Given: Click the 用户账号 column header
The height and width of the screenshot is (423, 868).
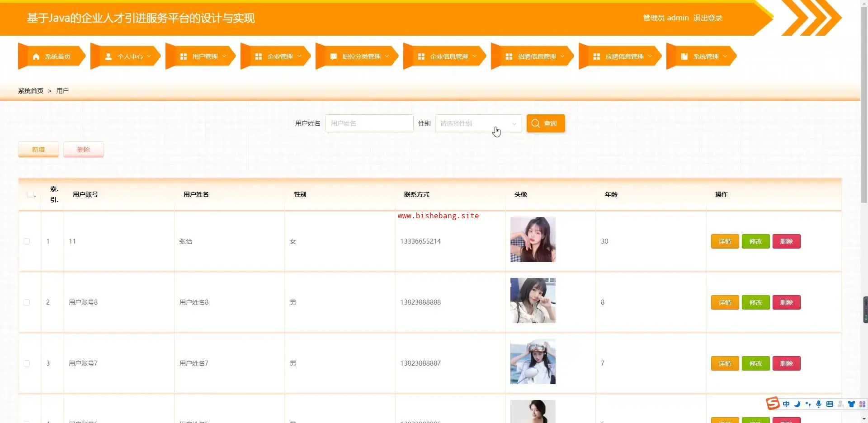Looking at the screenshot, I should [85, 194].
